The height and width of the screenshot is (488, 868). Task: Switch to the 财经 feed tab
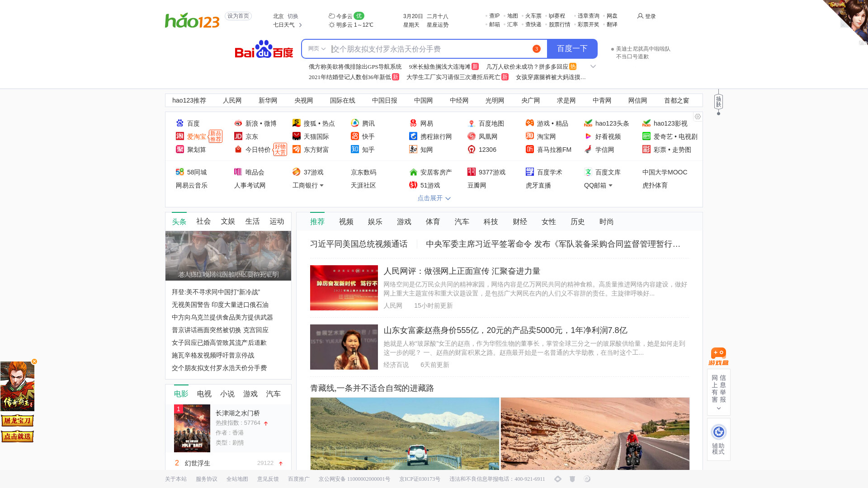[x=520, y=221]
